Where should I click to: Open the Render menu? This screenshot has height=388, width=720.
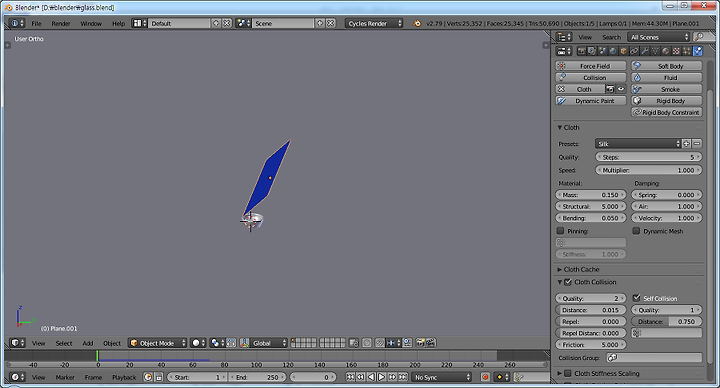click(61, 23)
